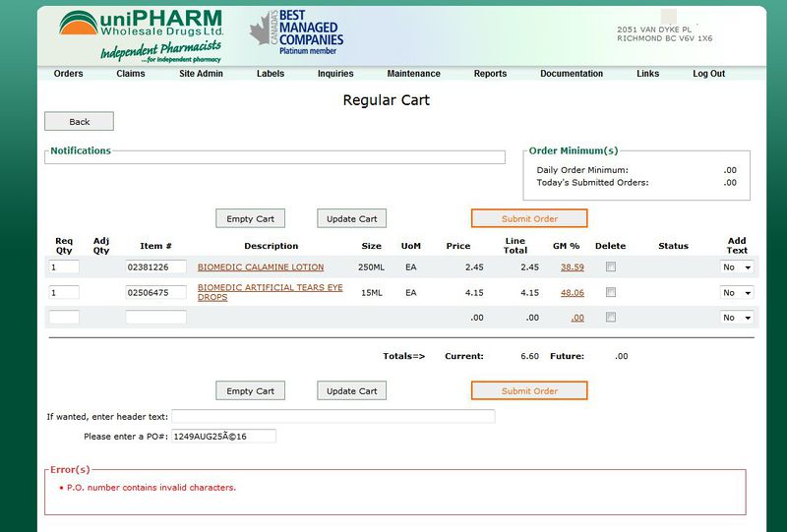Click the Daily Order Minimum label
The height and width of the screenshot is (532, 787).
tap(582, 170)
